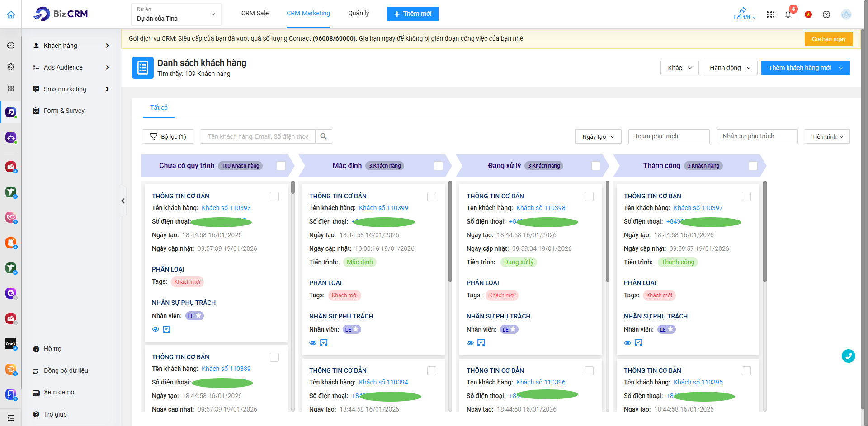Click the Vietnam flag language icon
Viewport: 868px width, 426px height.
point(808,14)
